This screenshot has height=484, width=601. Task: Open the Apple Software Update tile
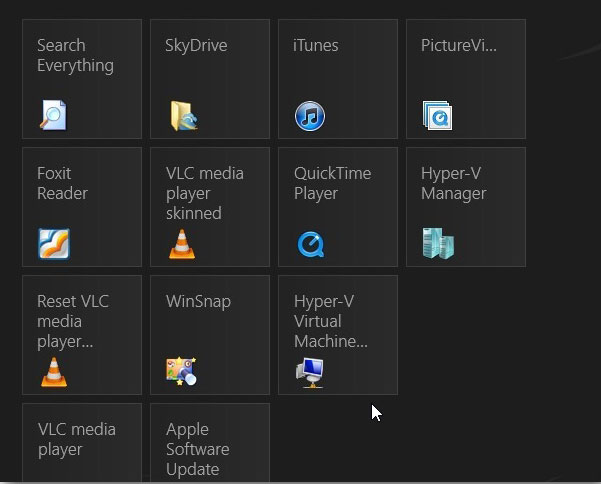[210, 443]
